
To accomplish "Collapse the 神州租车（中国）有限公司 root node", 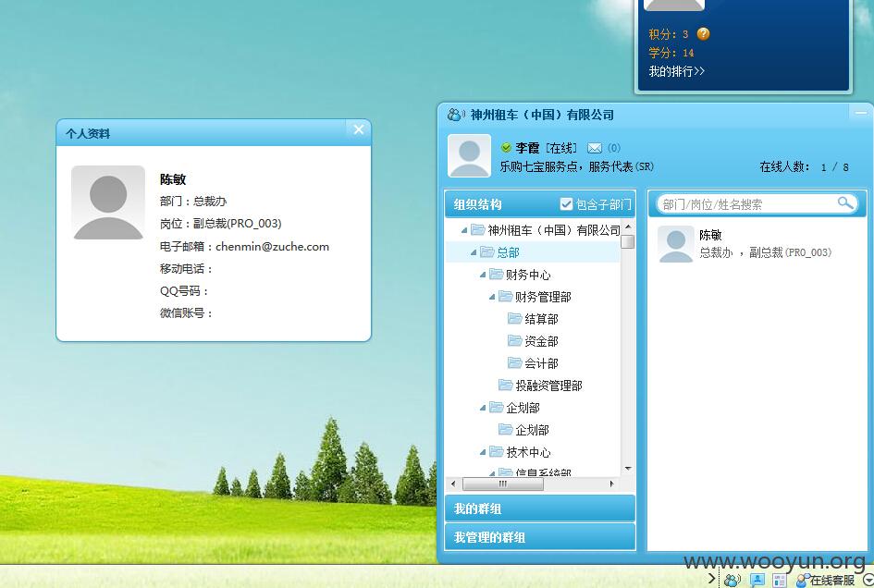I will pos(463,230).
